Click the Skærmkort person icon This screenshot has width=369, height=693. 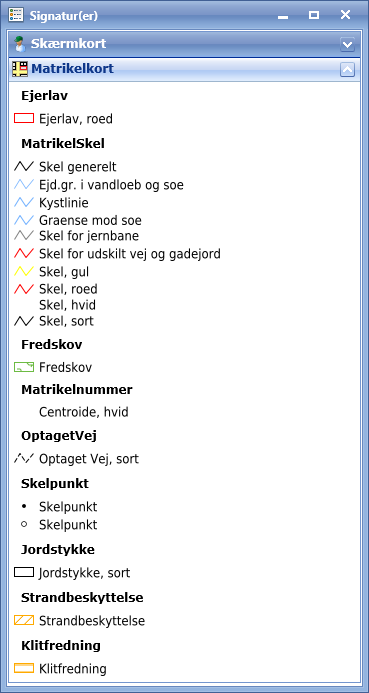pos(19,44)
